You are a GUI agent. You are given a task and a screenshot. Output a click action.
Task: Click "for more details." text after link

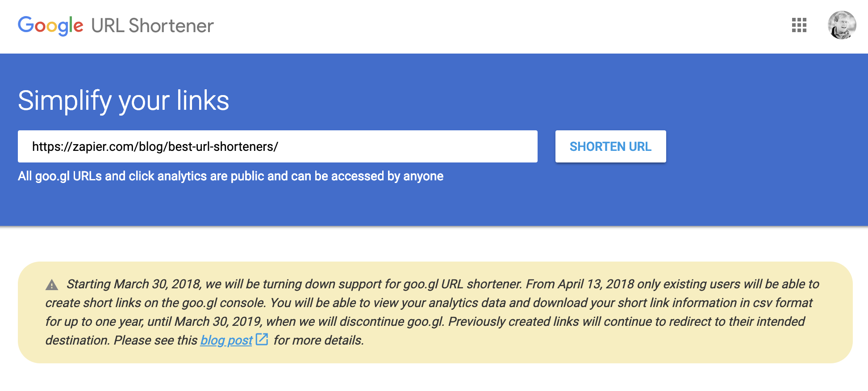click(x=319, y=340)
